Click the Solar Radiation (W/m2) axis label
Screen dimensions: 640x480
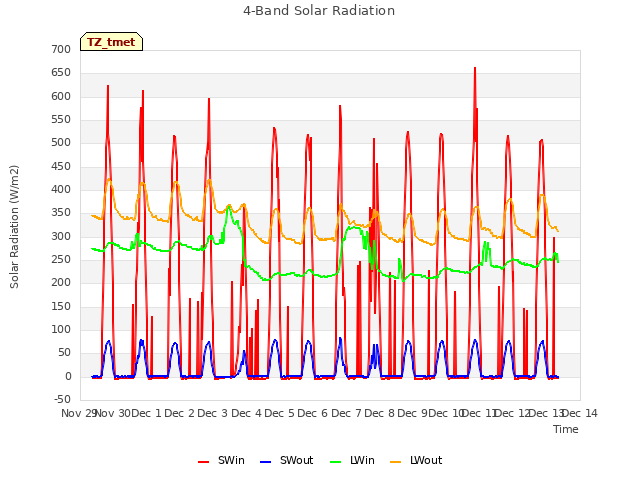coord(14,227)
